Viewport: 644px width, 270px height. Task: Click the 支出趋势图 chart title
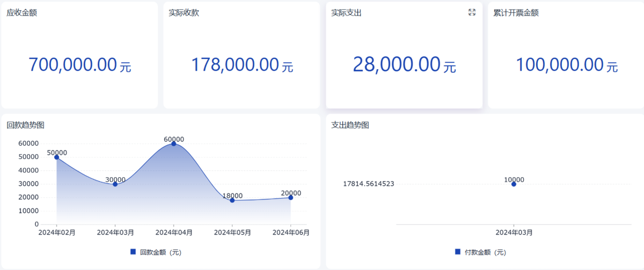[x=350, y=125]
